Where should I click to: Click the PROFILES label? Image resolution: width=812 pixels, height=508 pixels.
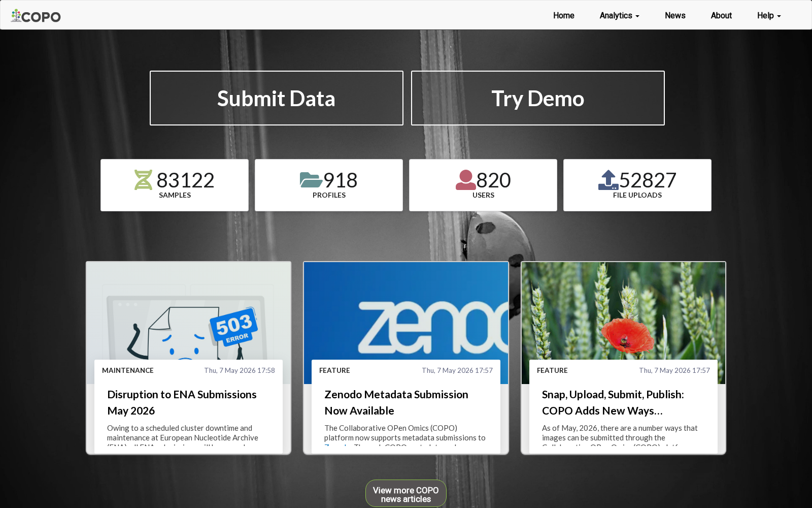[329, 195]
